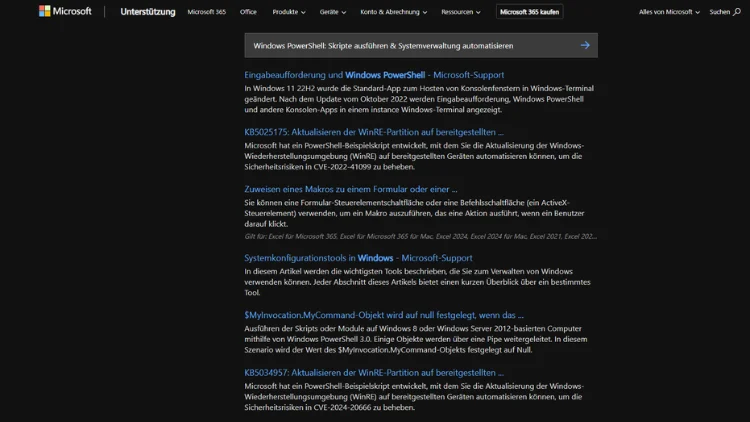This screenshot has width=750, height=422.
Task: Click the 'Ausführen der Skripts oder Module' description
Action: (416, 339)
